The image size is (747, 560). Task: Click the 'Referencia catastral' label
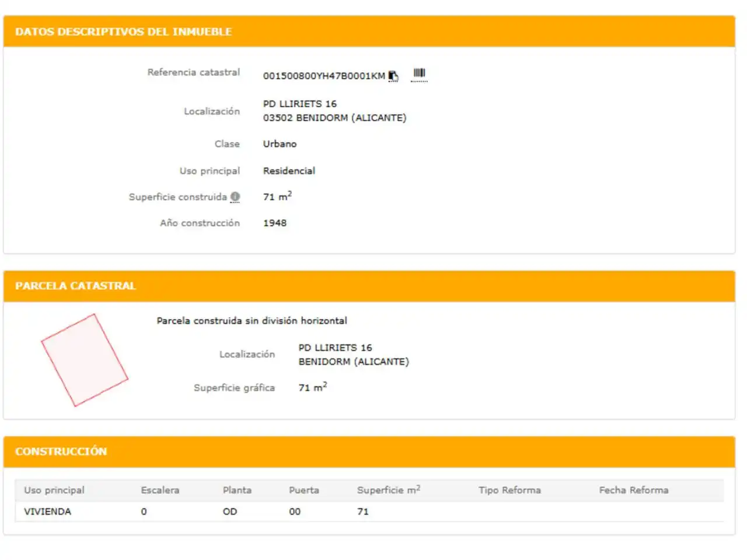point(193,72)
